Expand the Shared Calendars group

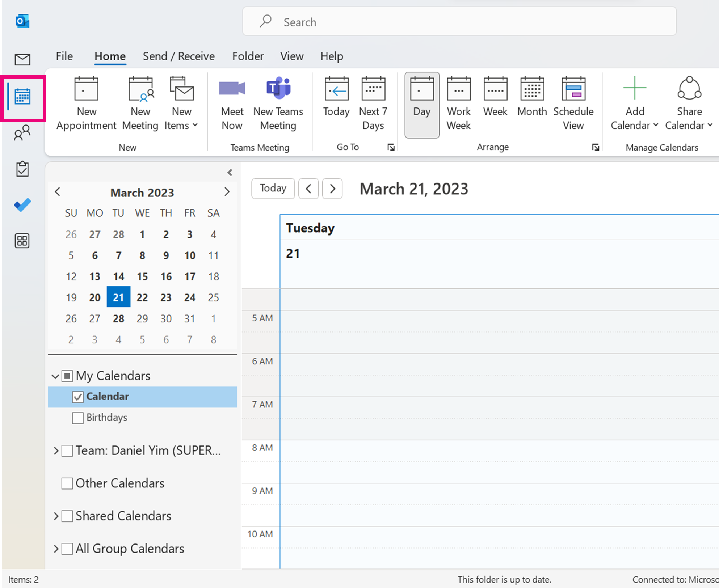(56, 516)
